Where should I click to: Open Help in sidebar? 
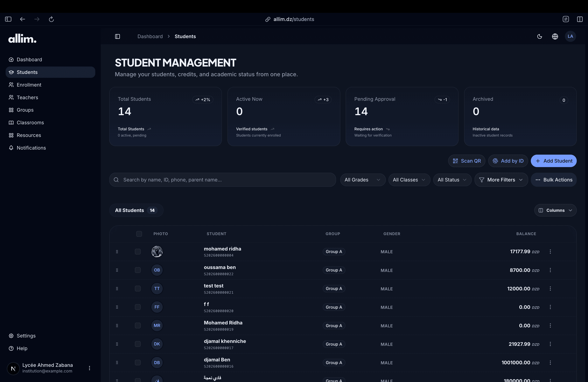point(50,348)
